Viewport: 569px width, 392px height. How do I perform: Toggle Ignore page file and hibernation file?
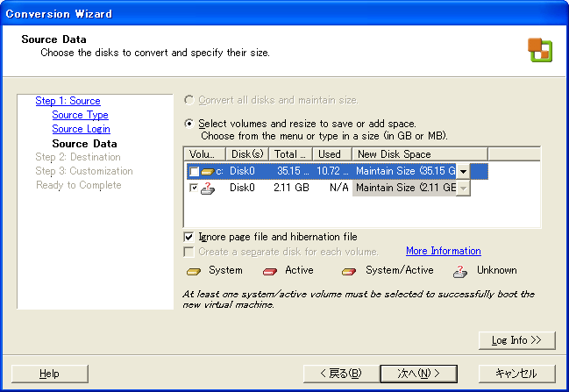pyautogui.click(x=189, y=237)
